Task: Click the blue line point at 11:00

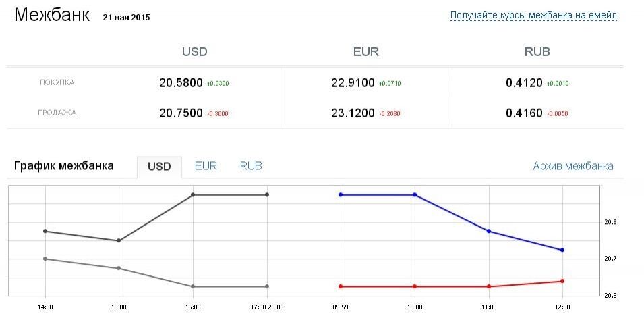Action: point(488,232)
